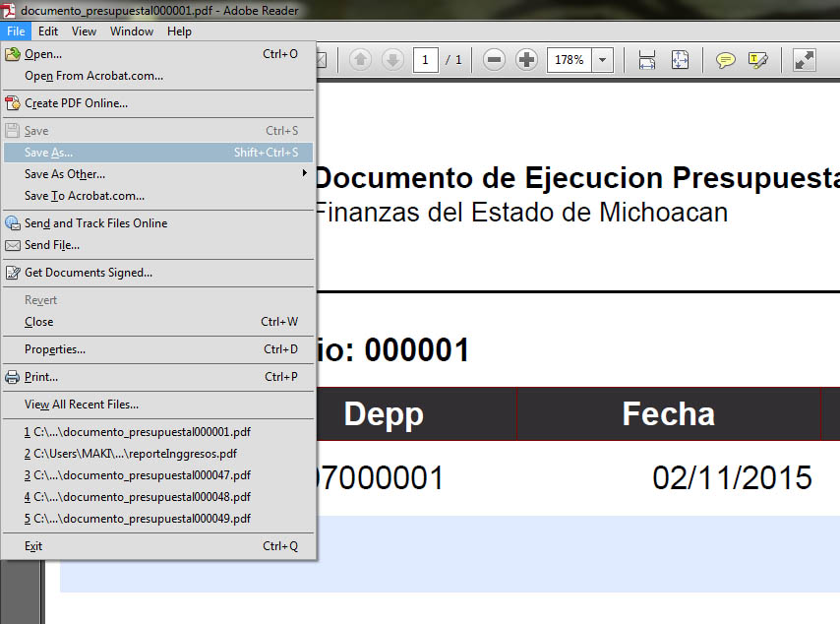Open recent file documento_presupuestal000047.pdf
Viewport: 840px width, 624px height.
pos(158,475)
